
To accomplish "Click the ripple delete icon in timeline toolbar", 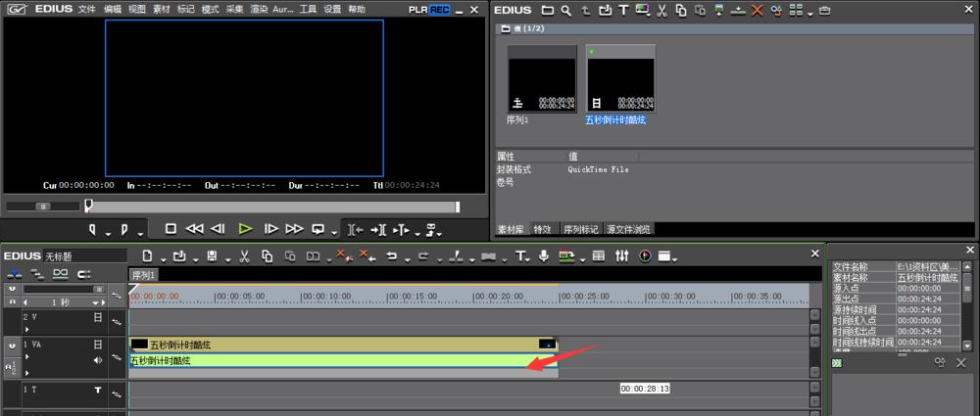I will 367,256.
